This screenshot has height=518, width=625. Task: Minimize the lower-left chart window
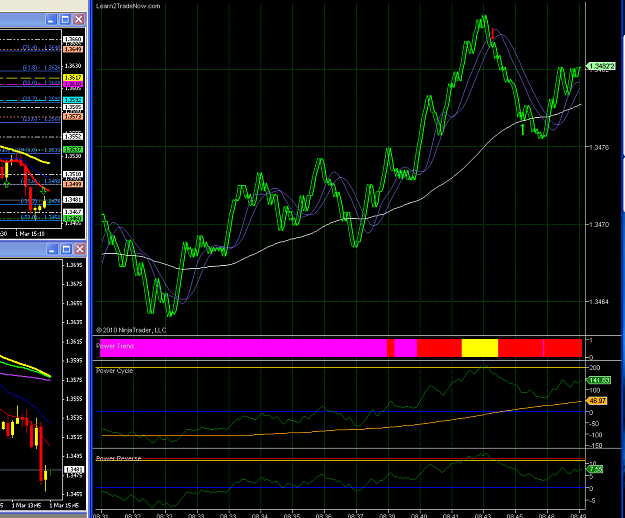coord(52,249)
